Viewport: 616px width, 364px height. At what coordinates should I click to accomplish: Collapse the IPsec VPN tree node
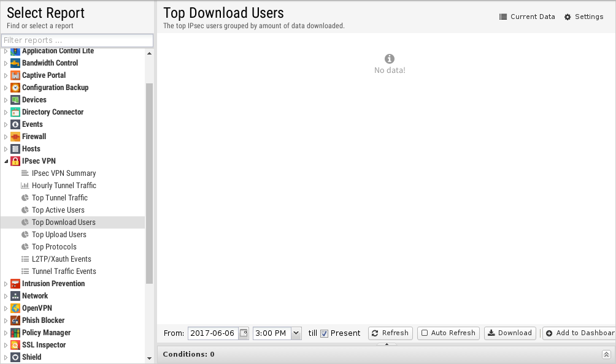[6, 161]
